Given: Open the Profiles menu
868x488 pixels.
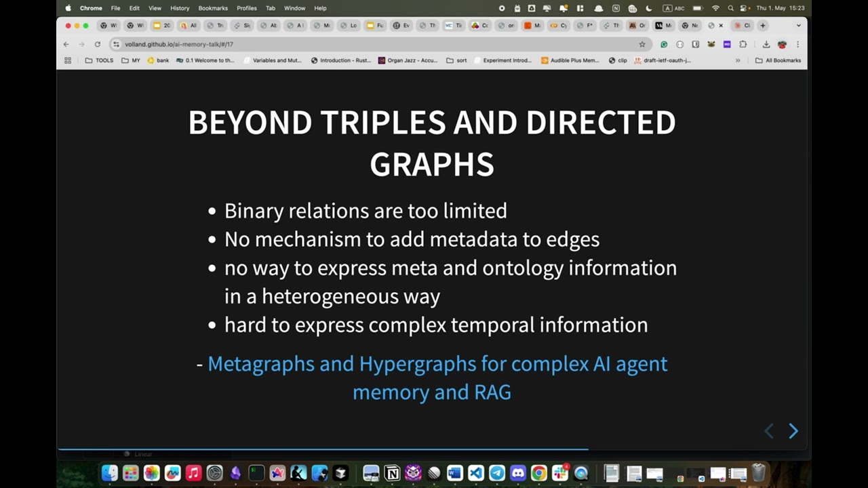Looking at the screenshot, I should click(x=247, y=8).
